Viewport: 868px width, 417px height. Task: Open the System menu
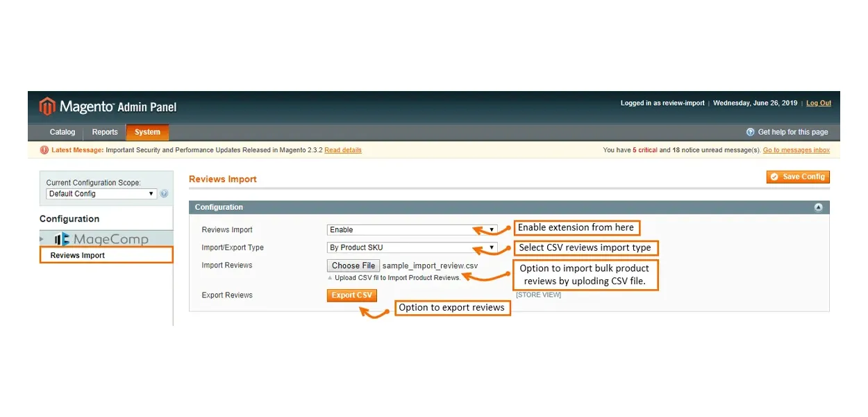click(x=147, y=132)
